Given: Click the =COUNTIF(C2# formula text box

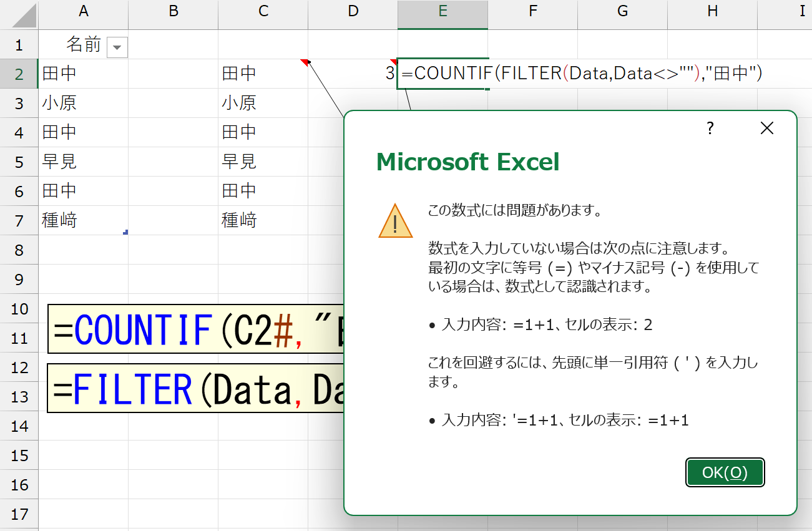Looking at the screenshot, I should point(197,329).
